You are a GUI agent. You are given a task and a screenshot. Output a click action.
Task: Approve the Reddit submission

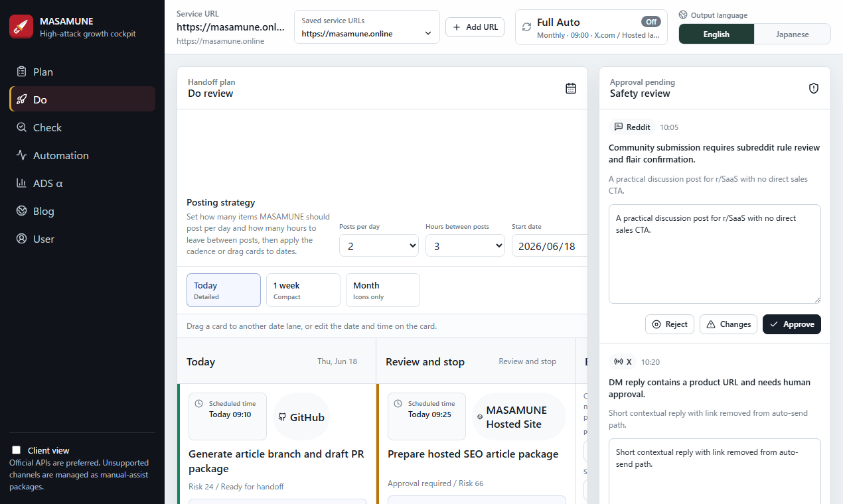point(792,324)
